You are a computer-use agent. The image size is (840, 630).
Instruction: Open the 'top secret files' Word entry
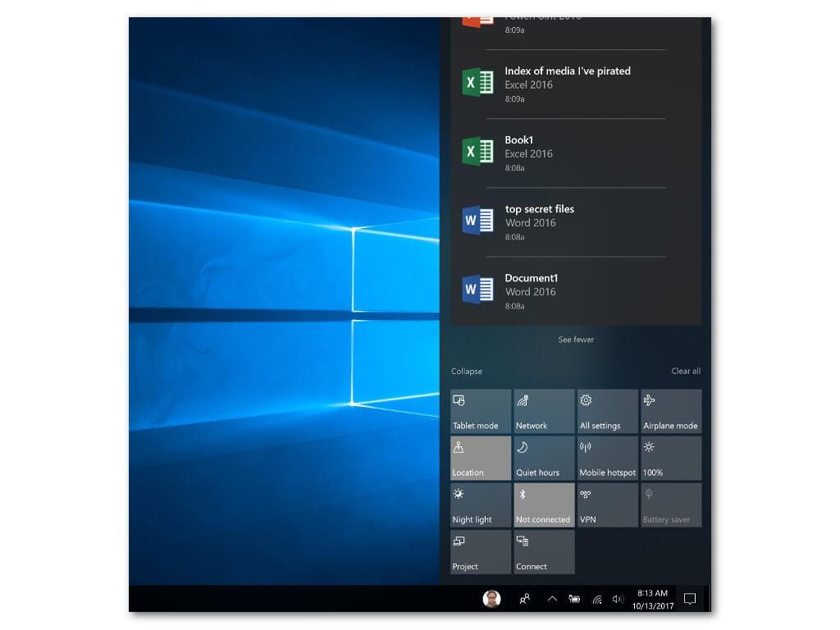point(576,222)
